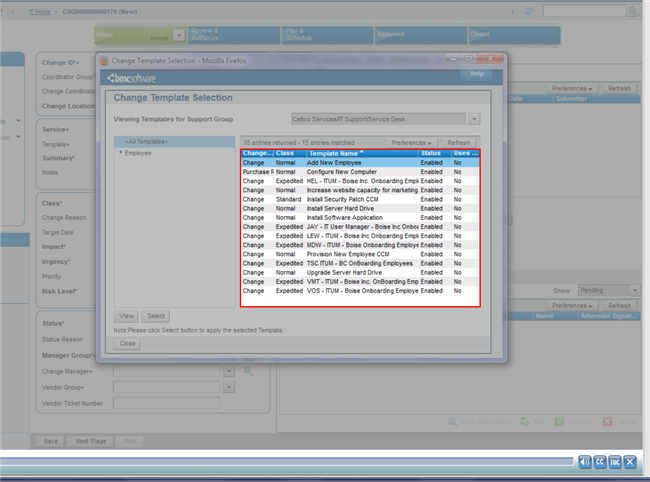The height and width of the screenshot is (482, 650).
Task: Select the JAY - IT User Manager row
Action: click(360, 227)
